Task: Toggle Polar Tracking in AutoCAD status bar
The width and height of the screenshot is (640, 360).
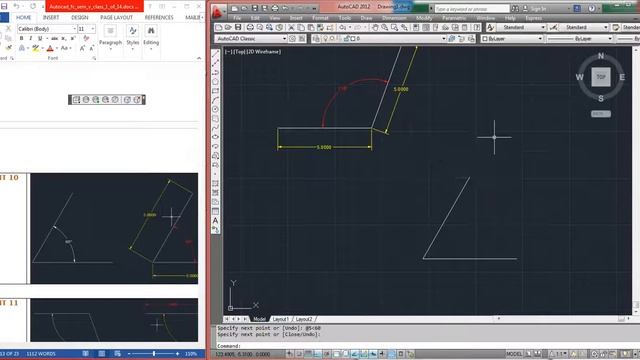Action: 327,354
